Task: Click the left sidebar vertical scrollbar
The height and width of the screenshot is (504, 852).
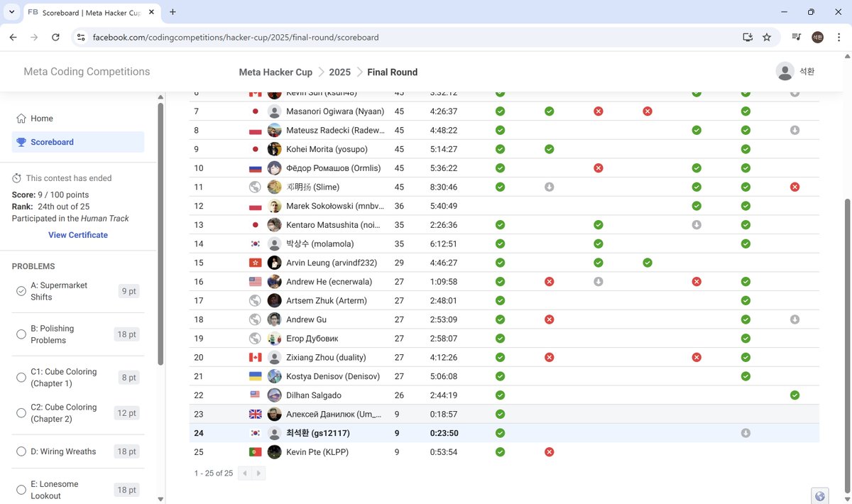Action: coord(160,234)
